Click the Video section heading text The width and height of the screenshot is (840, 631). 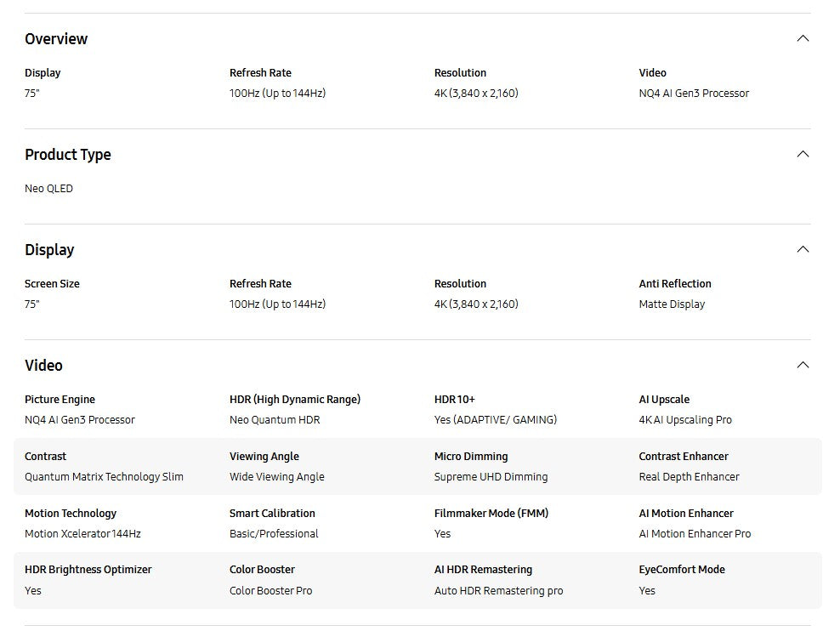tap(43, 366)
